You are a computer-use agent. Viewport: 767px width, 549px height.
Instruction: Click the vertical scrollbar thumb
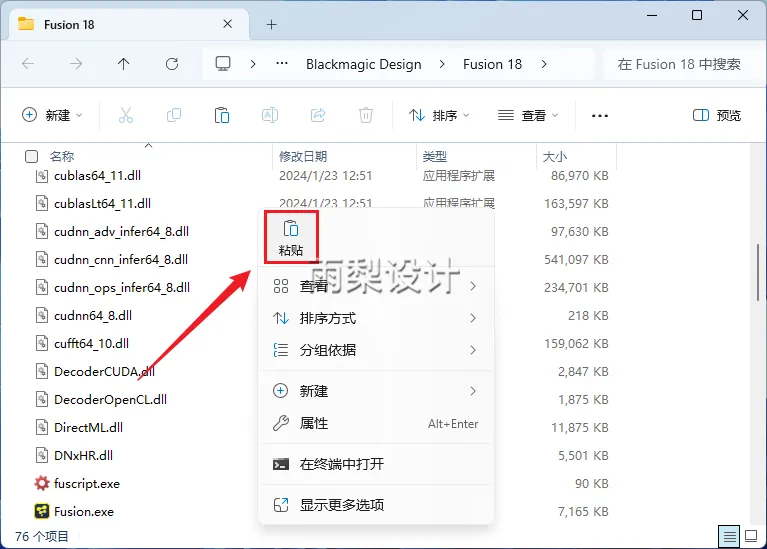coord(758,272)
